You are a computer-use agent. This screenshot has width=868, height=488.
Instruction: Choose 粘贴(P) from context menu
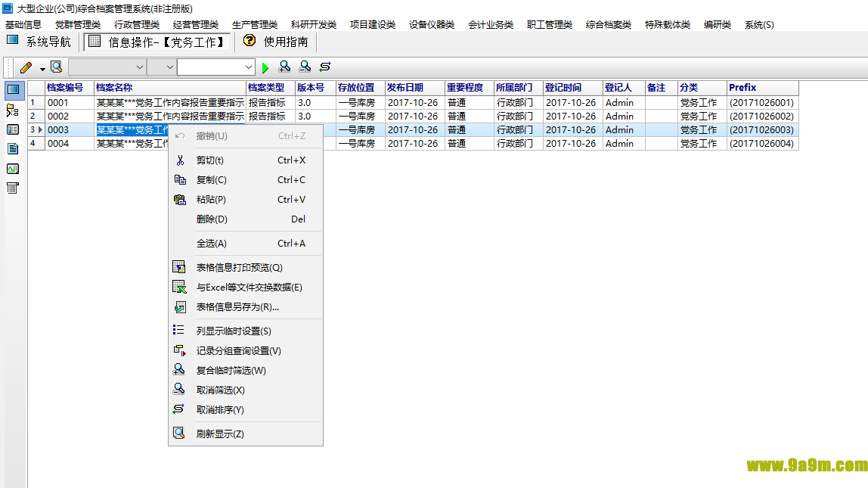click(x=246, y=200)
